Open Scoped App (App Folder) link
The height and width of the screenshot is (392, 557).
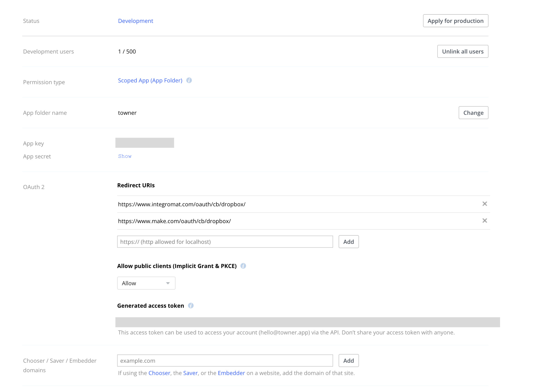point(150,80)
